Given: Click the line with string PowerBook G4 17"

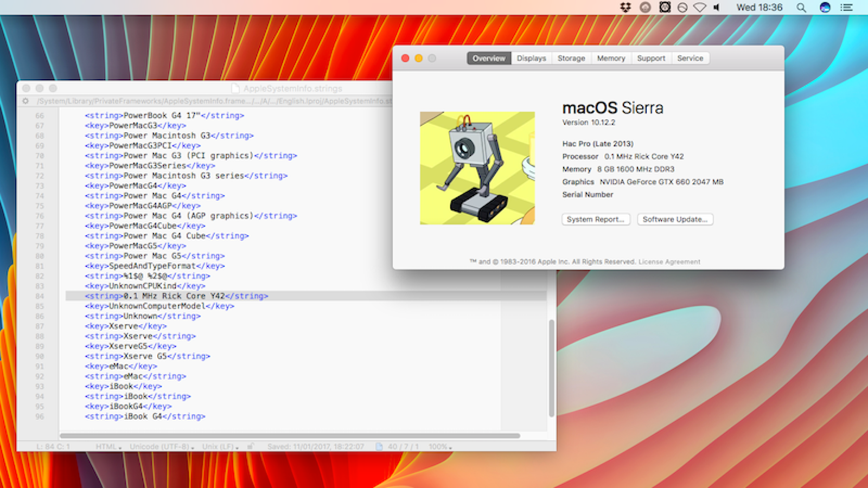Looking at the screenshot, I should [164, 115].
